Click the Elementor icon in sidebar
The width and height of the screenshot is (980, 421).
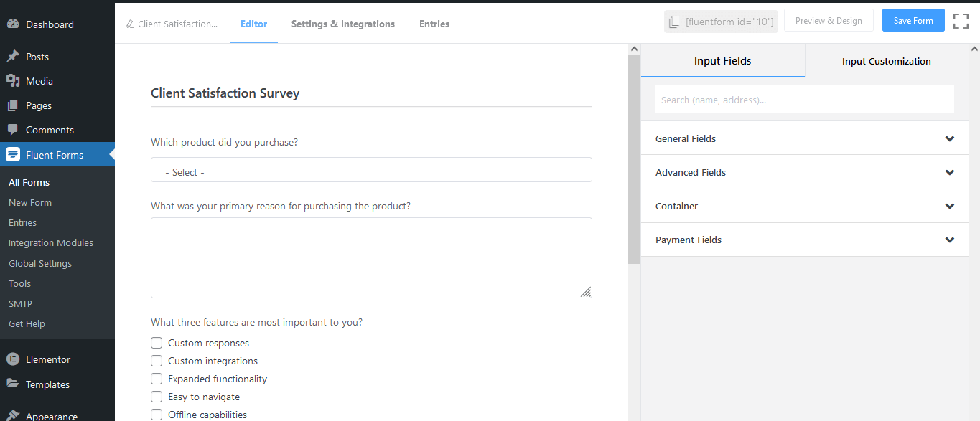click(x=13, y=359)
